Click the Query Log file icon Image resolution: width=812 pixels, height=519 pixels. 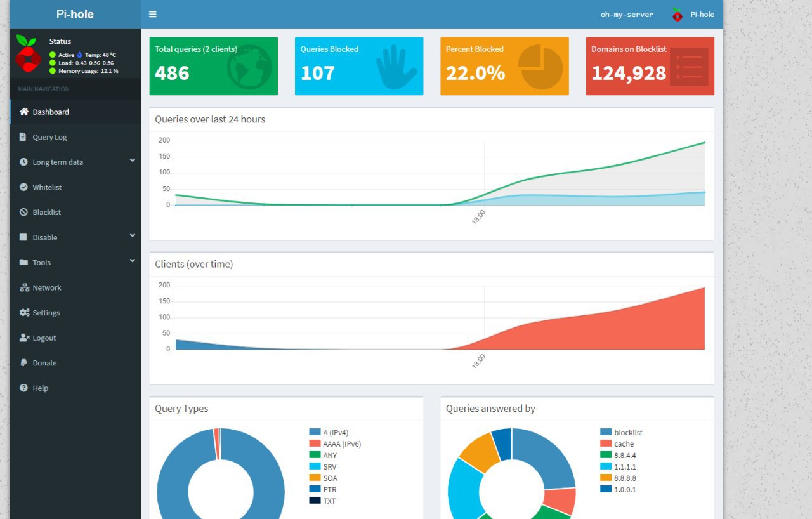pos(23,137)
